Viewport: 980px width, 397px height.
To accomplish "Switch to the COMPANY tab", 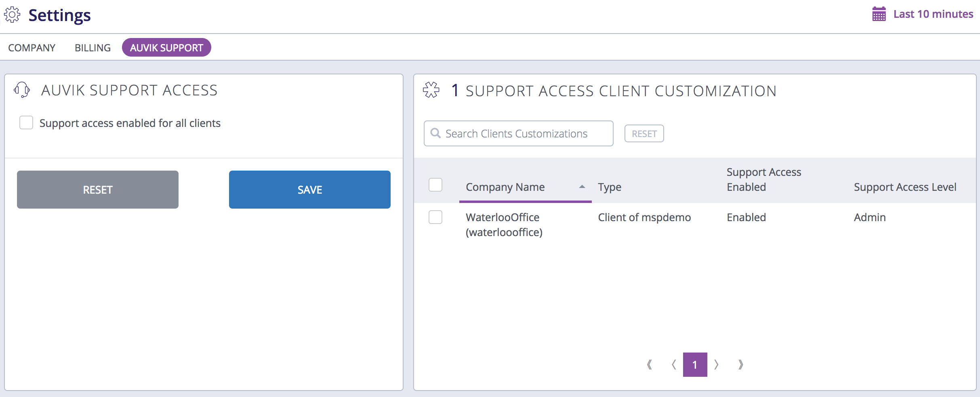I will coord(32,47).
